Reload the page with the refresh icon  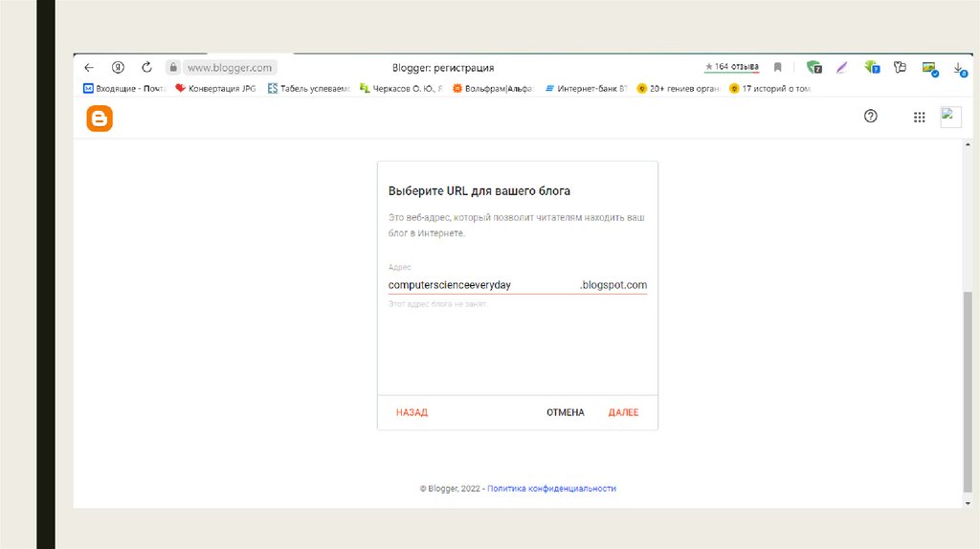(146, 68)
